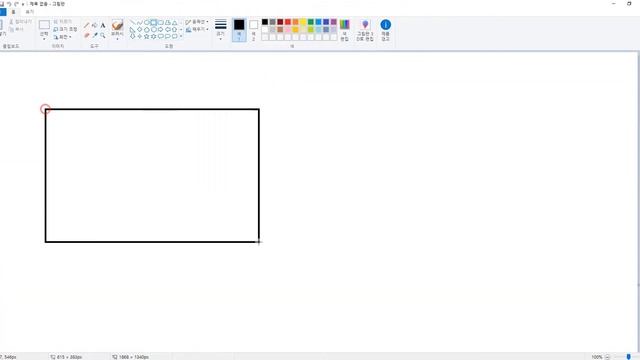Screen dimensions: 640x360
Task: Choose the Diamond shape
Action: click(x=140, y=29)
